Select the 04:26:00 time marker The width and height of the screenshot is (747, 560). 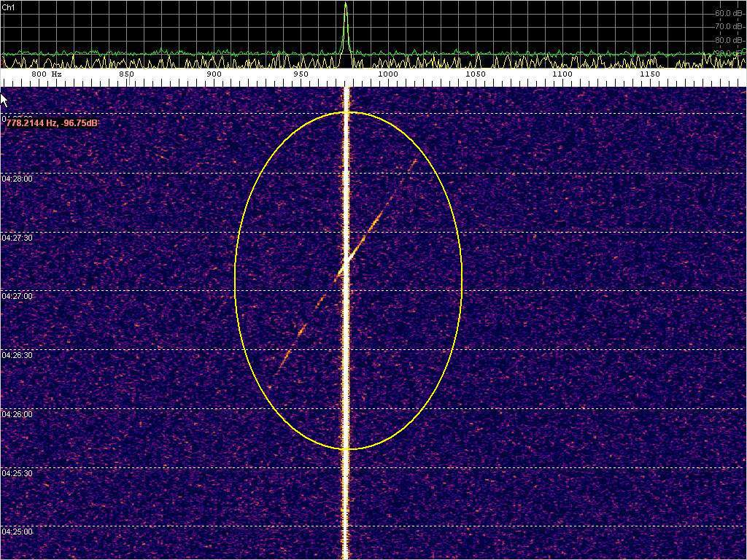tap(17, 414)
